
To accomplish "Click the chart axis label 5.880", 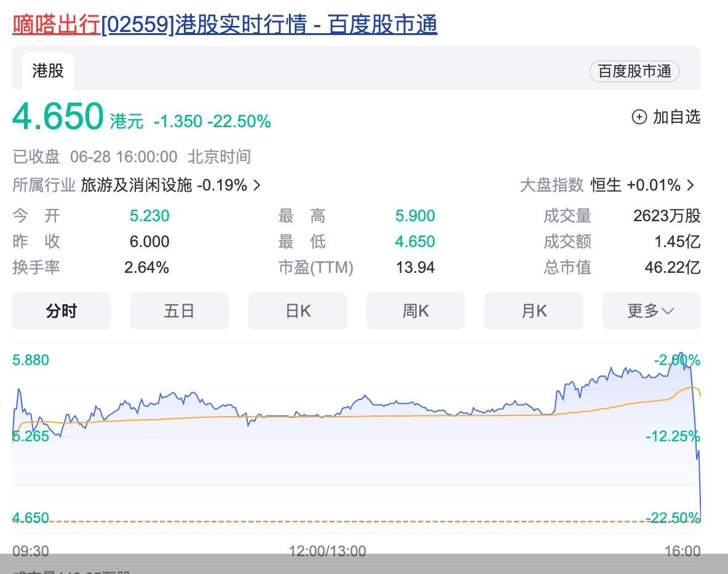I will [31, 360].
